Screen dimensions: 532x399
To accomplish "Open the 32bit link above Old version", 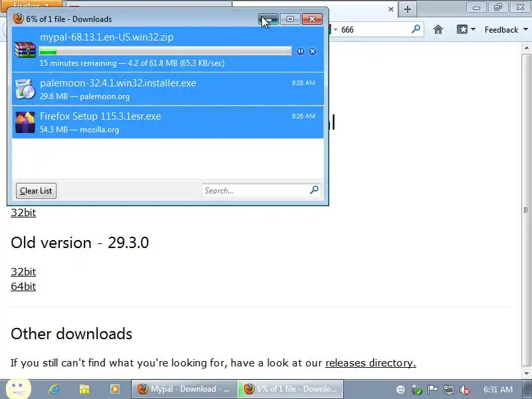I will click(23, 213).
